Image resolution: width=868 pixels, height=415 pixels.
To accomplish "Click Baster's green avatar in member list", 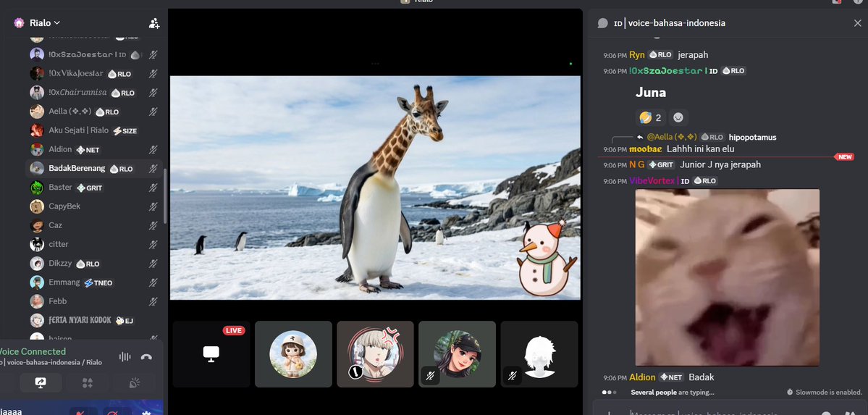I will point(37,188).
